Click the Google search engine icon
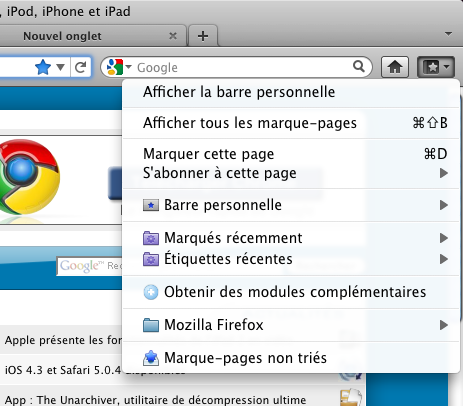 114,67
